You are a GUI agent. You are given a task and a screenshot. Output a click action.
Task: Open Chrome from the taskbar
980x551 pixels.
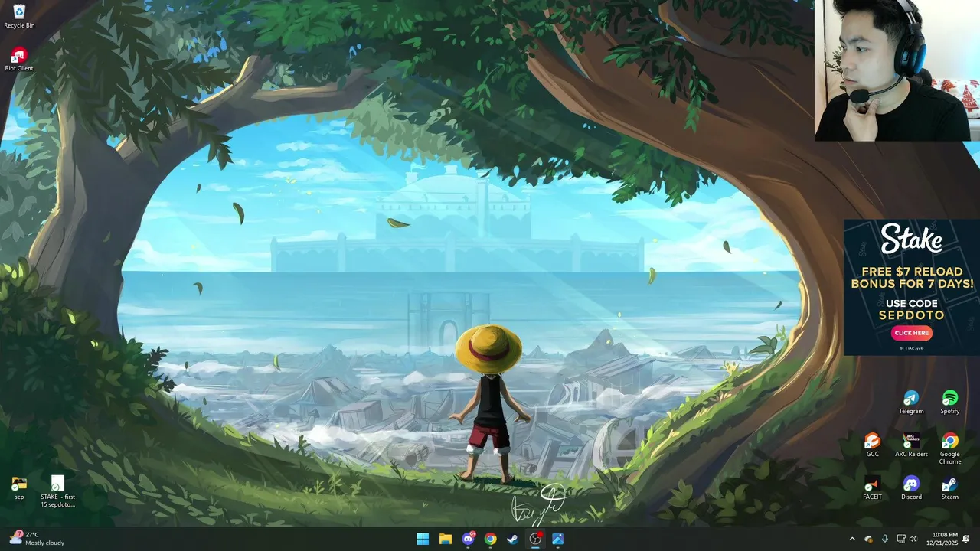tap(490, 539)
